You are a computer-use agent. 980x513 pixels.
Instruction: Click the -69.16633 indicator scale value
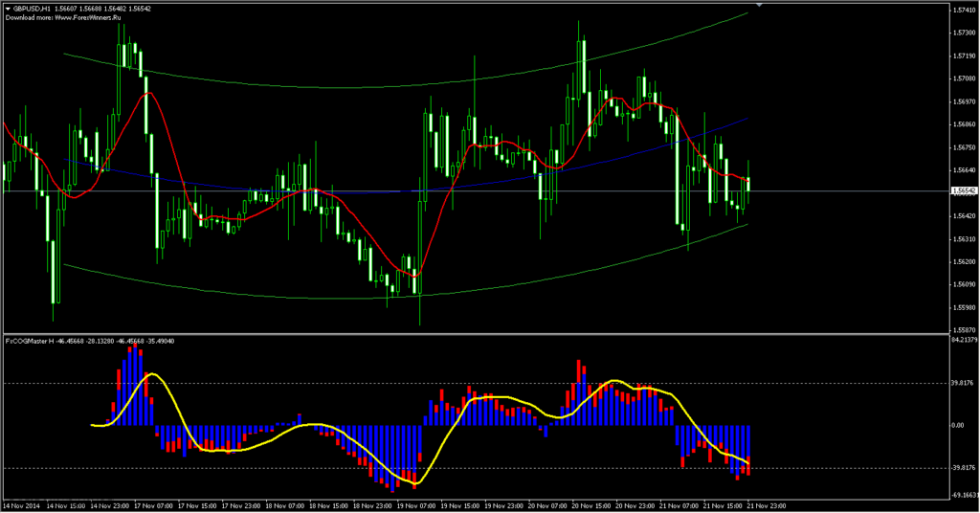[964, 495]
